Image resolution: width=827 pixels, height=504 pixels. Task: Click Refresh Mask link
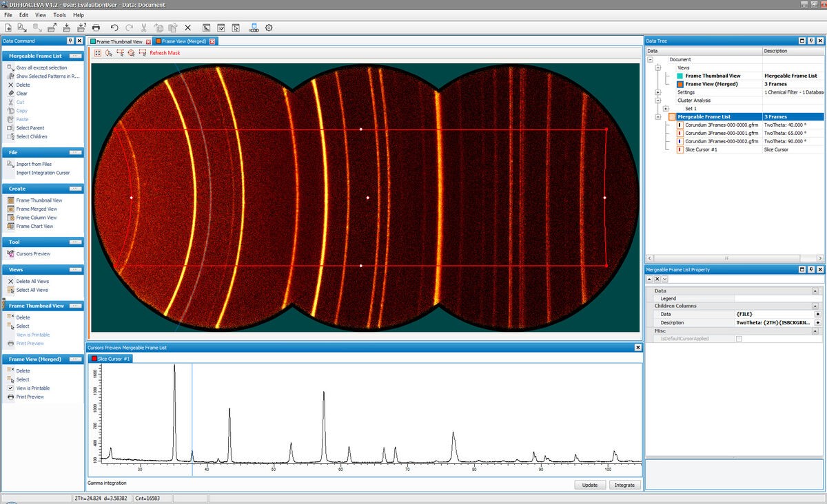pyautogui.click(x=165, y=53)
